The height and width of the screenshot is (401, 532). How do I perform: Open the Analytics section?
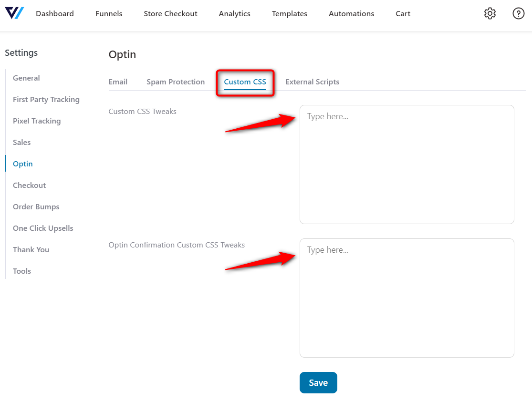(x=234, y=13)
